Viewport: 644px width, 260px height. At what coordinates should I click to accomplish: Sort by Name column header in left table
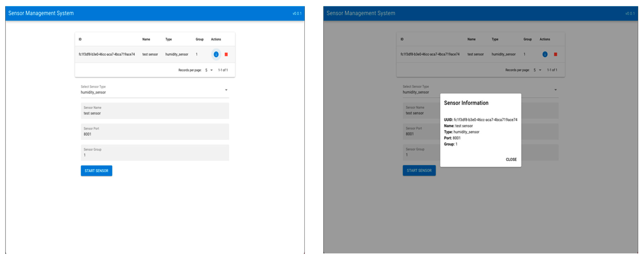tap(146, 39)
